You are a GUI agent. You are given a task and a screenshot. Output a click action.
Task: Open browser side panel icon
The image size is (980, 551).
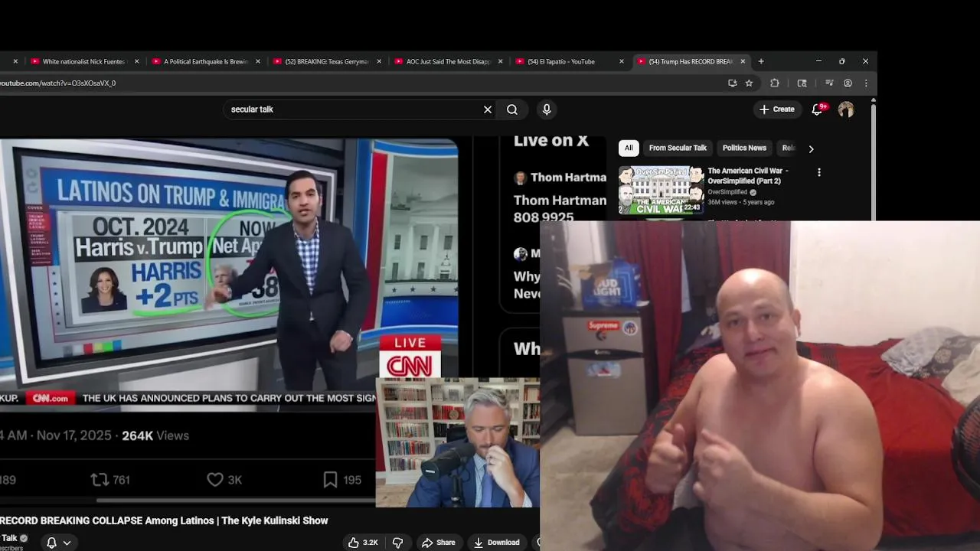(x=802, y=83)
